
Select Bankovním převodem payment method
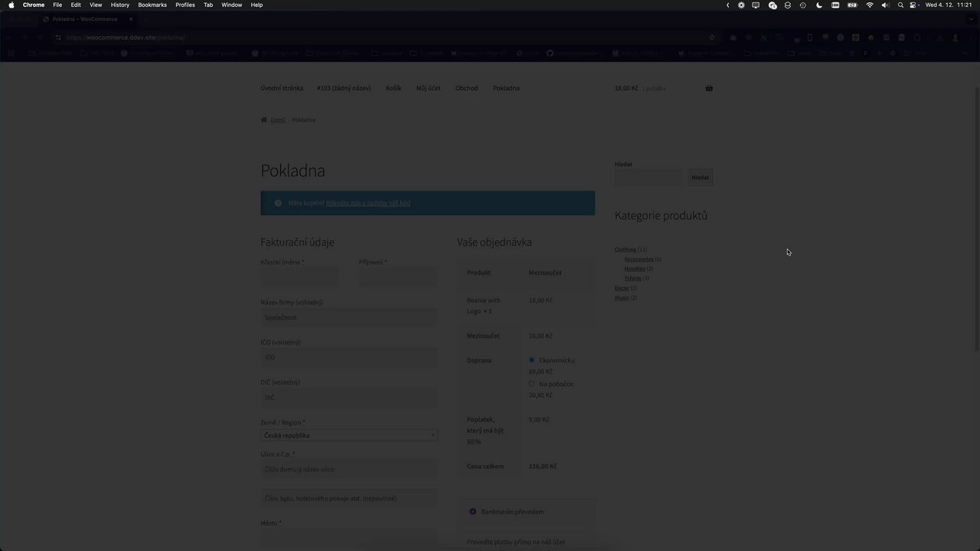[x=472, y=511]
